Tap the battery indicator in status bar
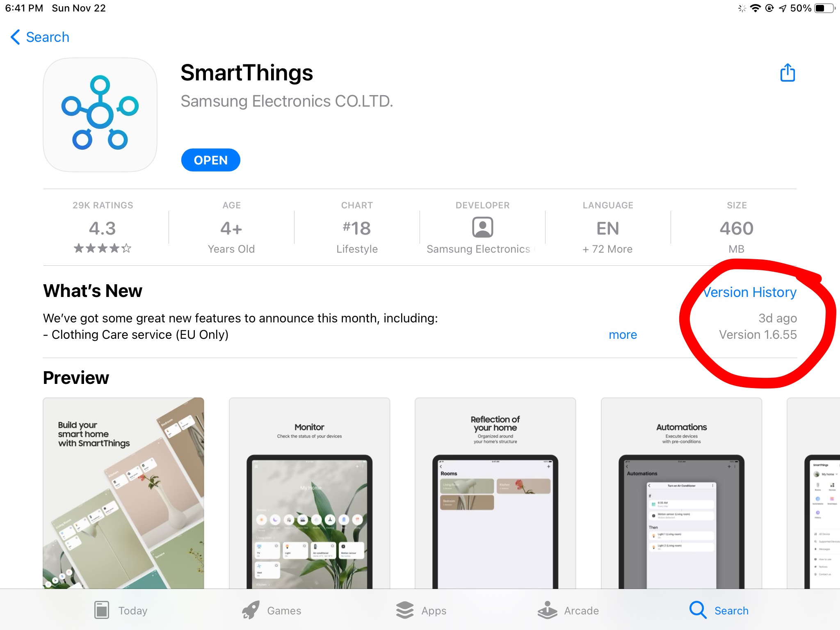This screenshot has width=840, height=630. pyautogui.click(x=824, y=8)
